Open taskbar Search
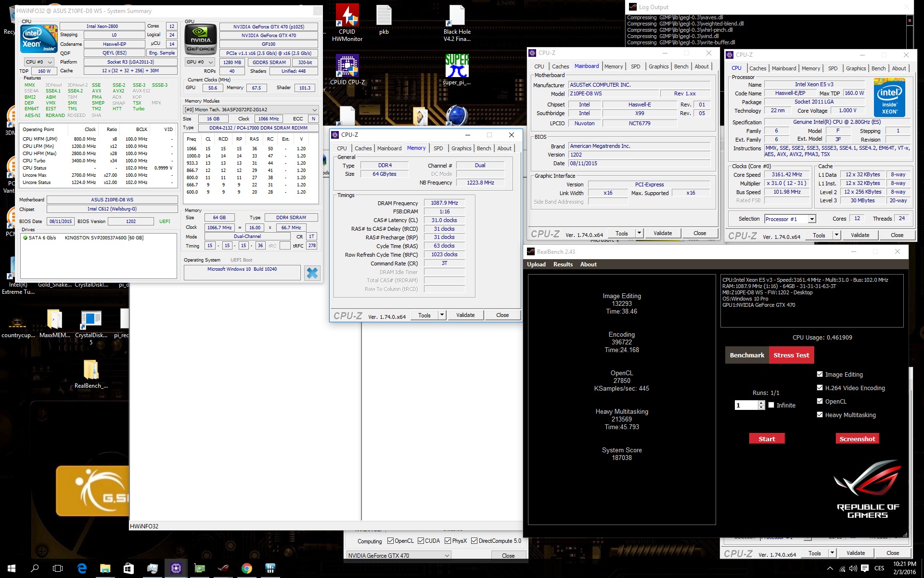Image resolution: width=924 pixels, height=578 pixels. (x=35, y=568)
